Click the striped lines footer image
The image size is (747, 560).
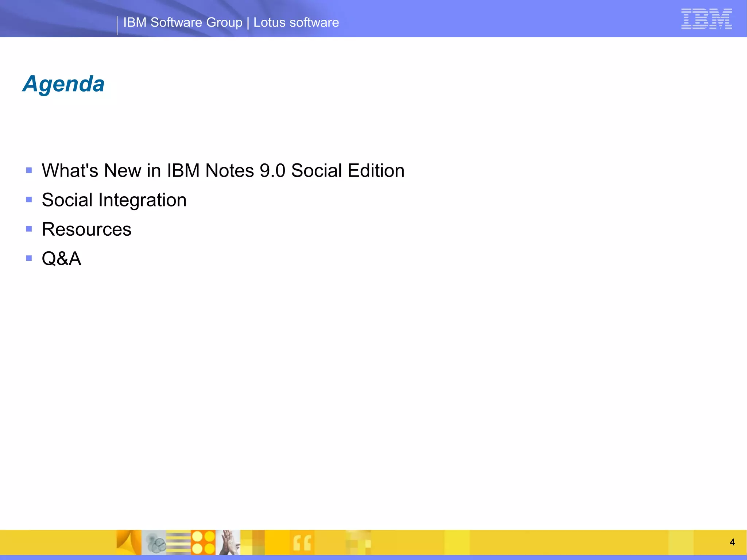178,542
